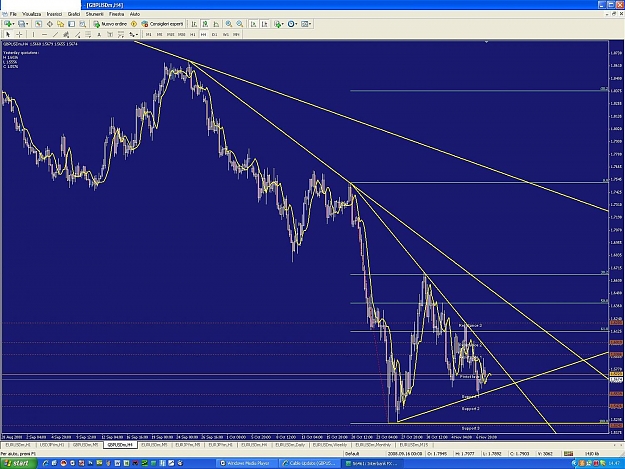Click the Zoom In magnifier icon

click(229, 24)
